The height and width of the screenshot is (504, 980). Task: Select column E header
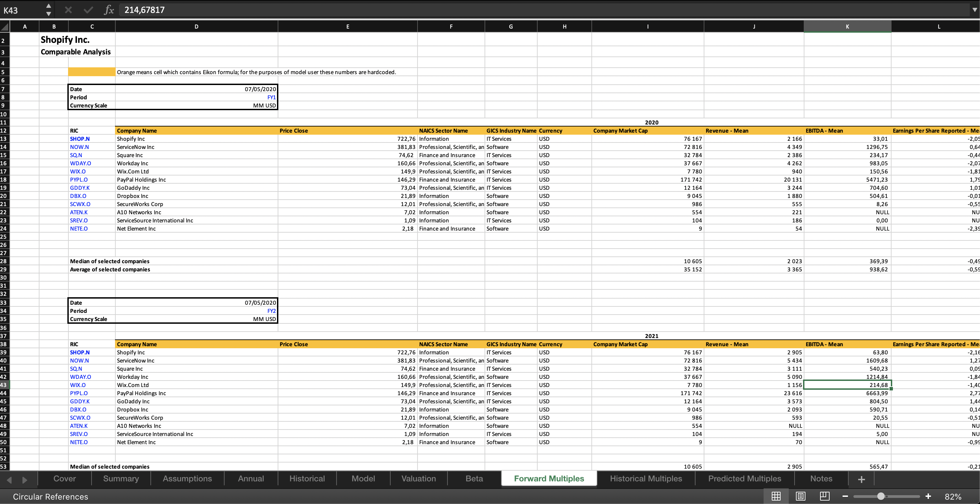pyautogui.click(x=348, y=27)
